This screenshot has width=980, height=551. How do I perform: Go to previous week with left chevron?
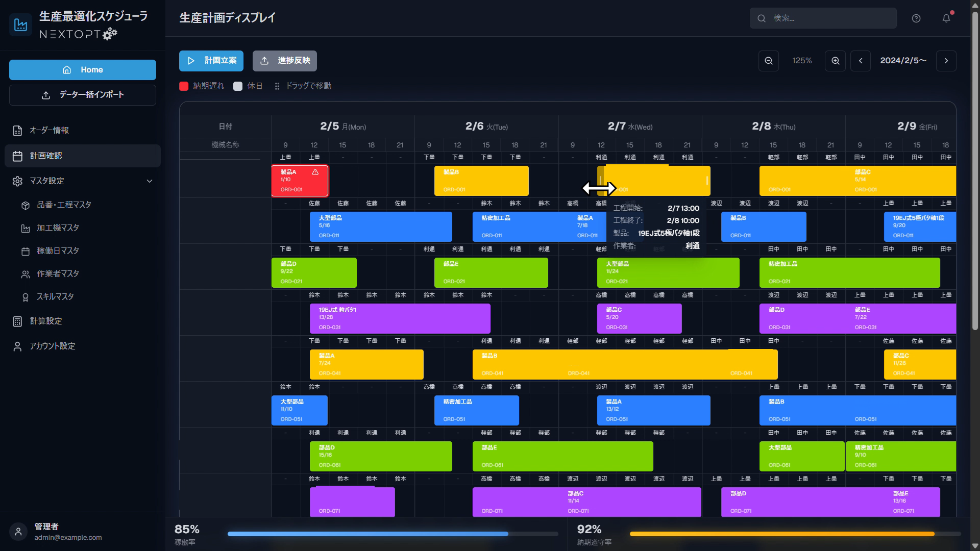pos(861,61)
